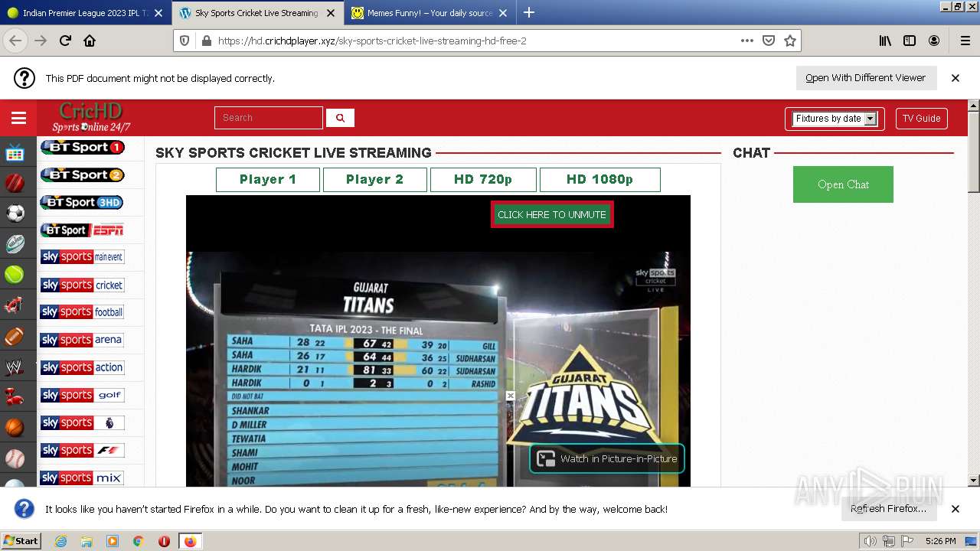Click the CricHD Sports Online logo
980x551 pixels.
point(91,118)
